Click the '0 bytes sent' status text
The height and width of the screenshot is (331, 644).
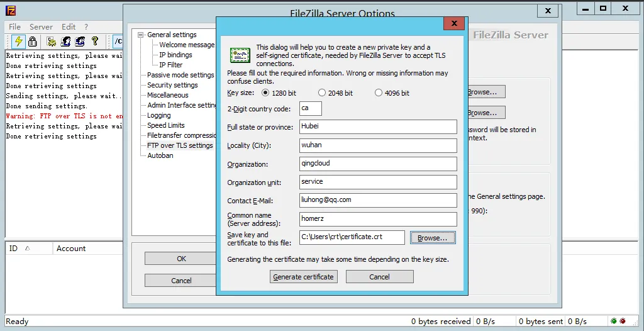(x=541, y=322)
